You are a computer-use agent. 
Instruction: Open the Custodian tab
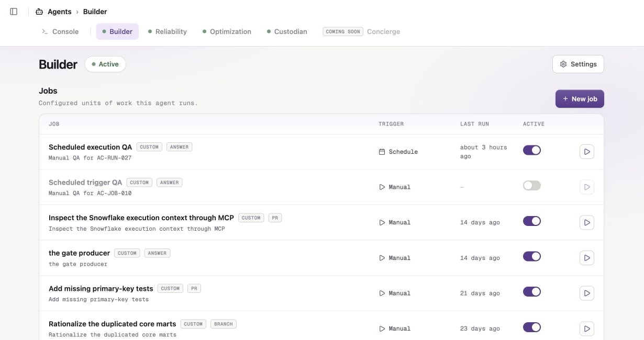tap(287, 31)
